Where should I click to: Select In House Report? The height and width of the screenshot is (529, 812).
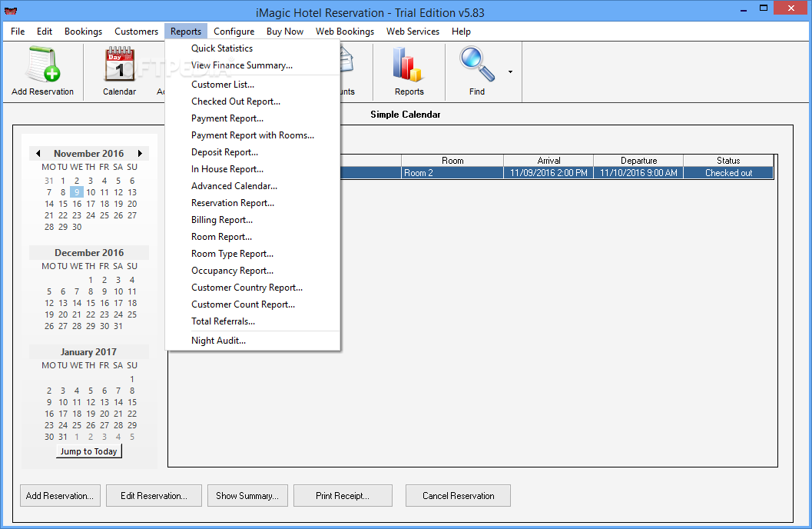(x=253, y=169)
